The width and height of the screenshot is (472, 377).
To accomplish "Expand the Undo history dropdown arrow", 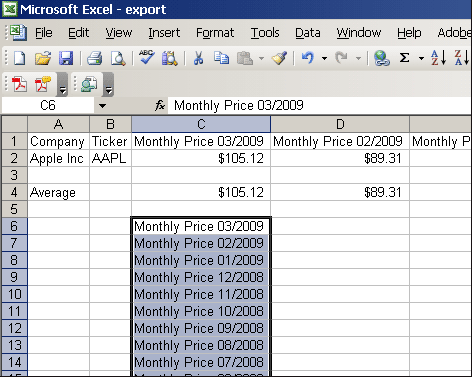I will 324,59.
